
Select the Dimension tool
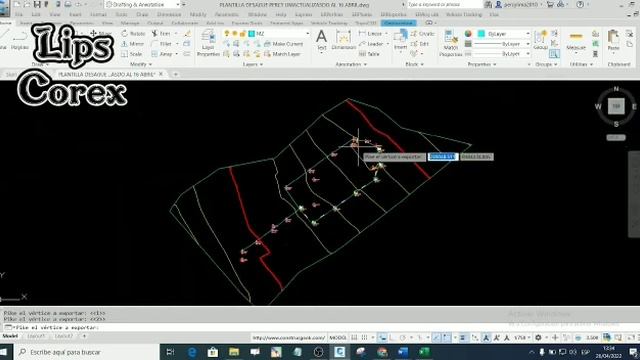[x=343, y=40]
